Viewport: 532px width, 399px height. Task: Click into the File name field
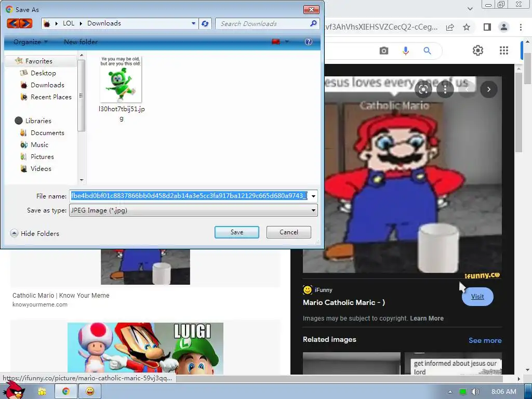click(189, 196)
